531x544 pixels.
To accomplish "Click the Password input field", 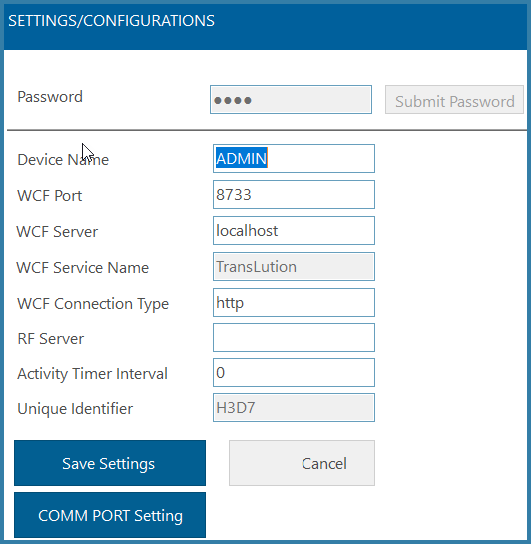I will [291, 100].
